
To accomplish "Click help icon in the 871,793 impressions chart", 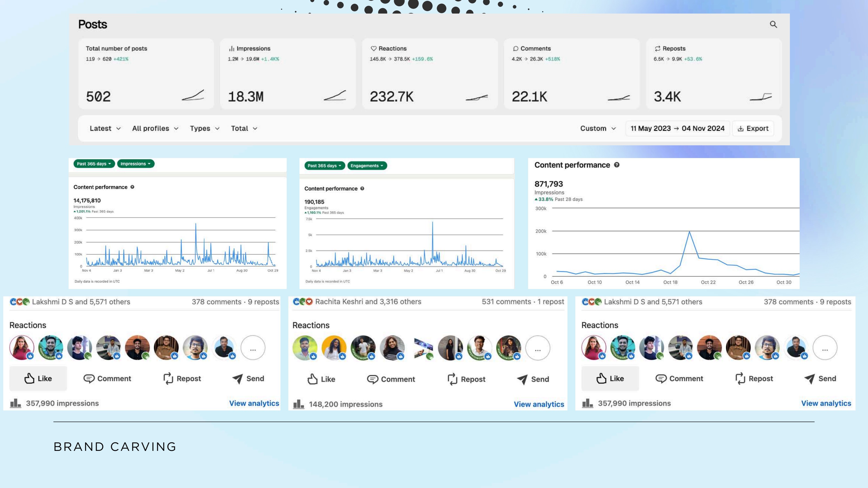I will [x=617, y=165].
